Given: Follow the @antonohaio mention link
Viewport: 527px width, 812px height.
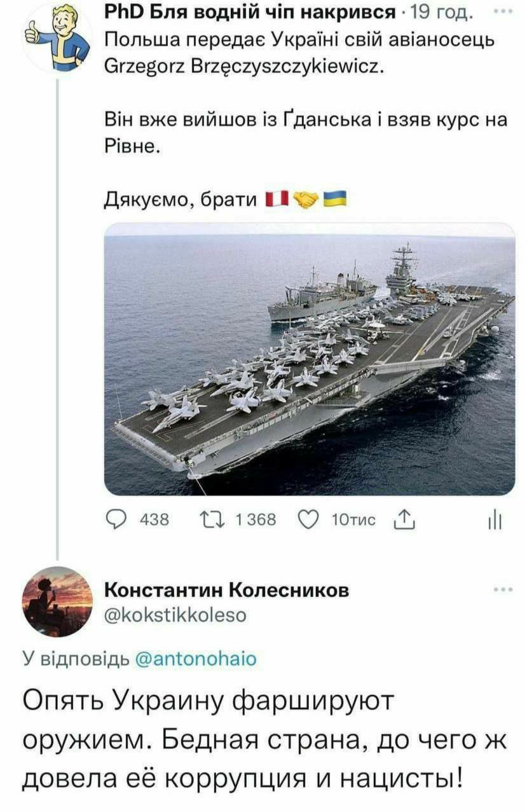Looking at the screenshot, I should point(196,659).
